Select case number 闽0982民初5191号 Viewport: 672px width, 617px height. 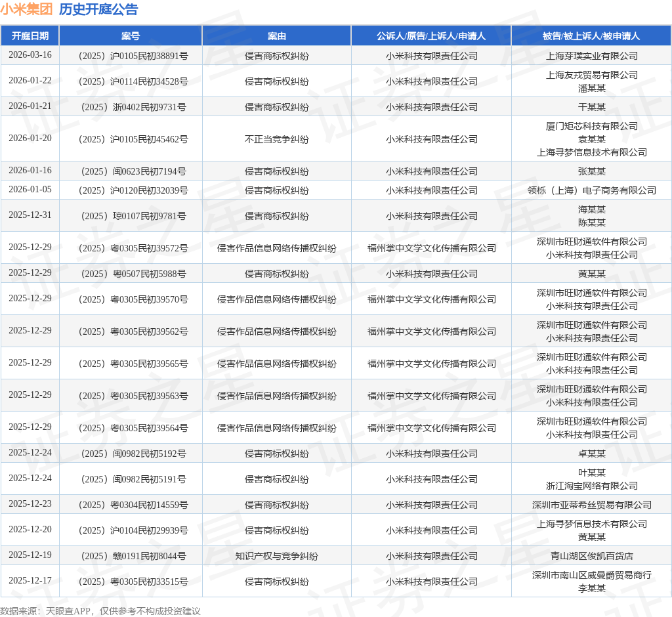point(133,479)
